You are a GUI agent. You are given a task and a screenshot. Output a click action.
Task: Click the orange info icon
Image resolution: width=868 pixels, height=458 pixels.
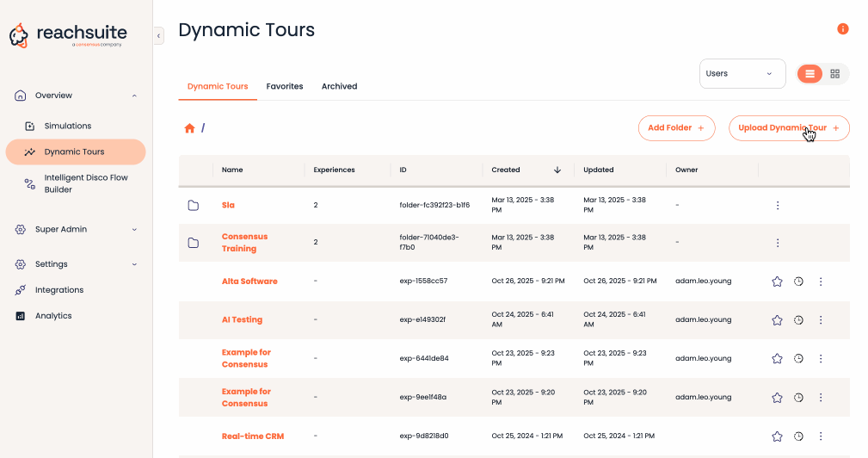(x=843, y=29)
